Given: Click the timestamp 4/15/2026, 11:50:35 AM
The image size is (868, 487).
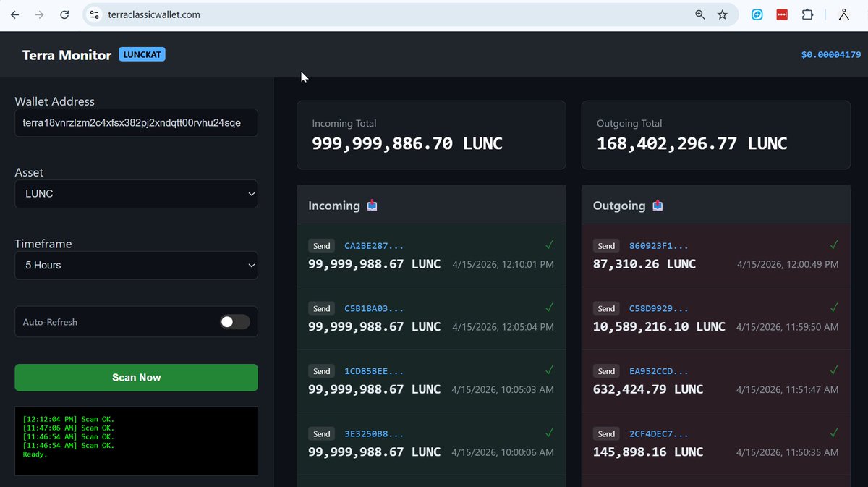Looking at the screenshot, I should tap(788, 452).
